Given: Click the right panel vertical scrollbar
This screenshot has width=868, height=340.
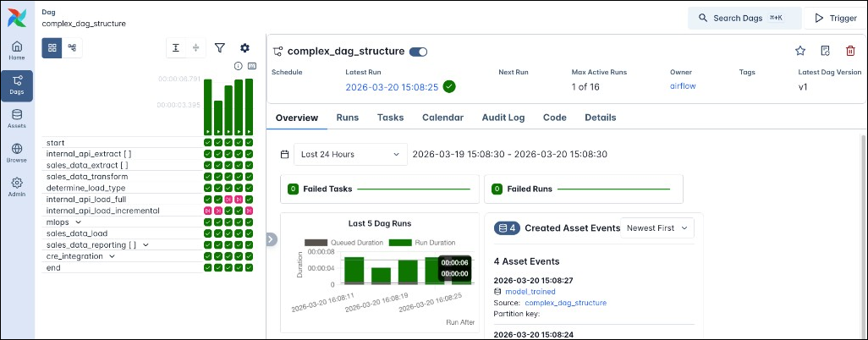Looking at the screenshot, I should (x=864, y=235).
